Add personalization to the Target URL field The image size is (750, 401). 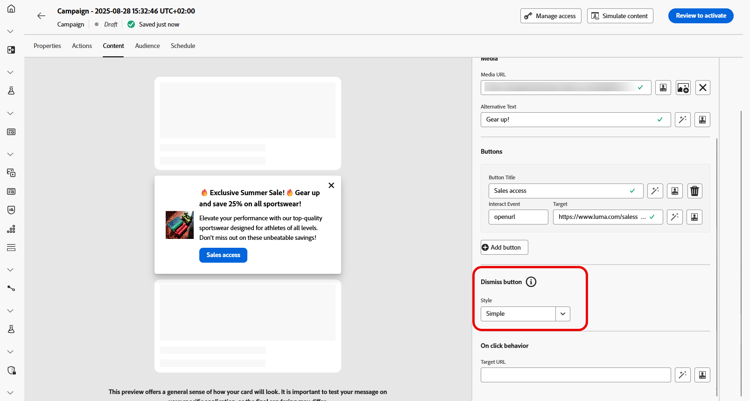(x=702, y=375)
